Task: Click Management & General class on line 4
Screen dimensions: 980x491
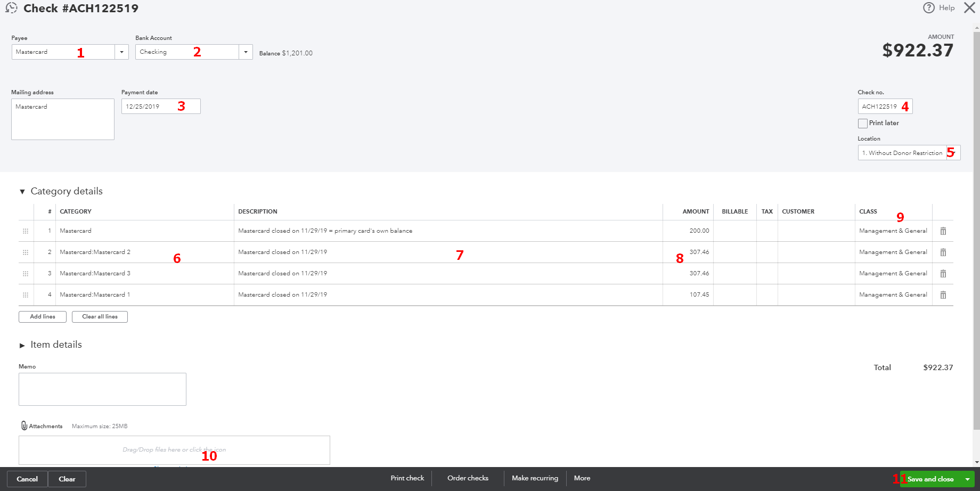Action: click(893, 294)
